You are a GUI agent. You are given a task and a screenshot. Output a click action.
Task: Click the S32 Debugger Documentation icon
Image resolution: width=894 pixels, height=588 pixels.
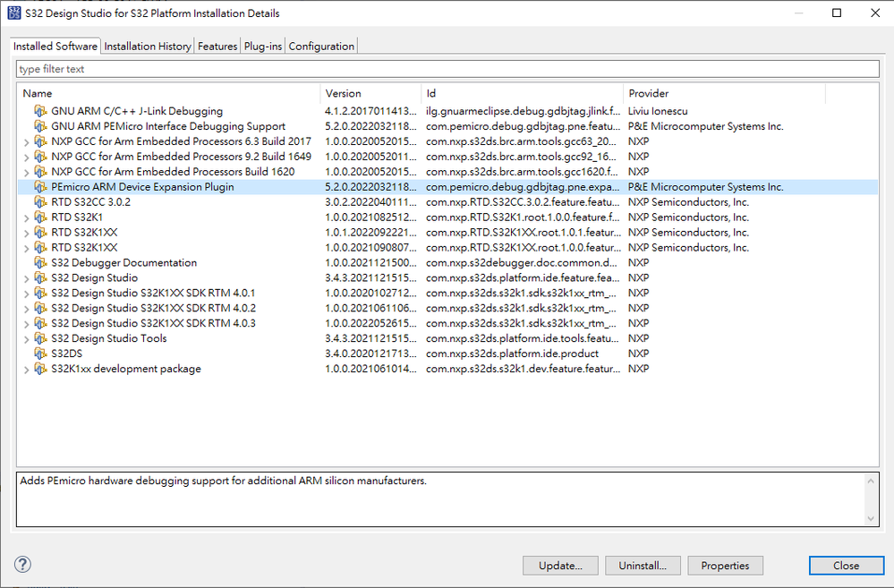pos(40,262)
